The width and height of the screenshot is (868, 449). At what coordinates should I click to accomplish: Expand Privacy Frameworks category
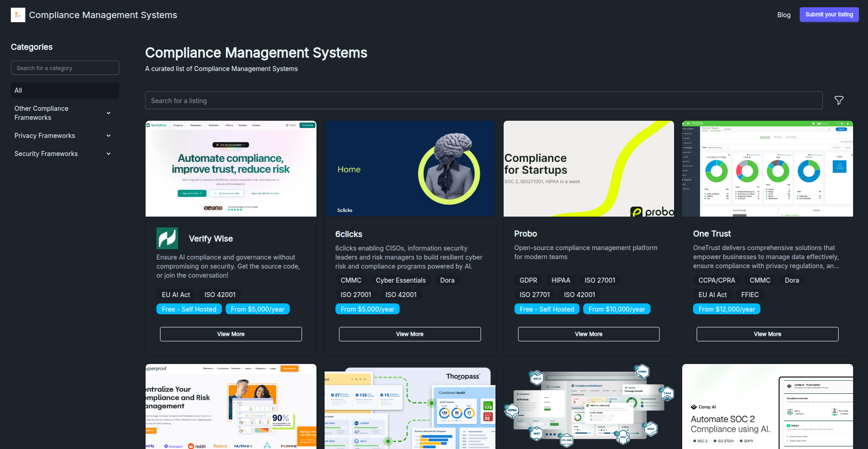(65, 136)
